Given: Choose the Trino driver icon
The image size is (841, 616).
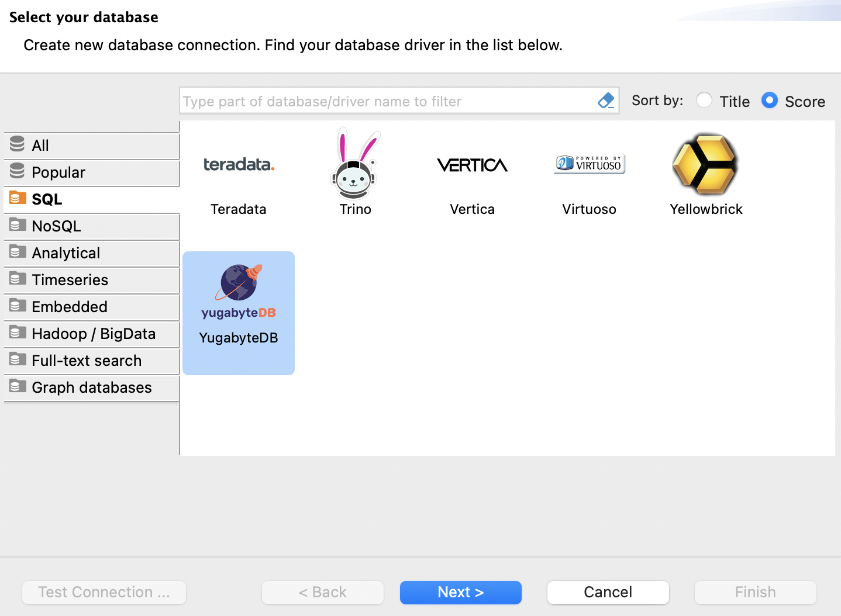Looking at the screenshot, I should pyautogui.click(x=355, y=167).
